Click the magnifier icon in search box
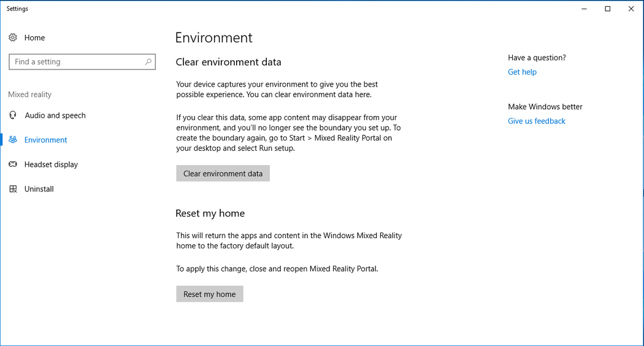This screenshot has height=346, width=644. [148, 62]
